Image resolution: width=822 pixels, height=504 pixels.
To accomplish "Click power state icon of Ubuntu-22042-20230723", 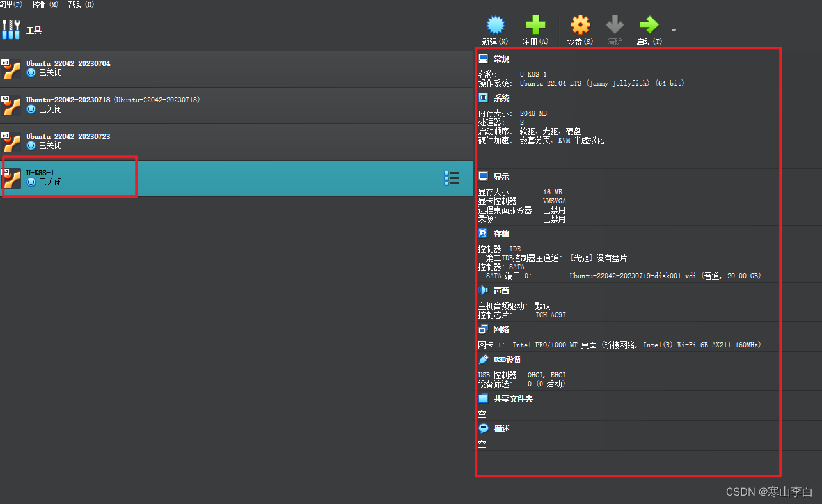I will click(x=31, y=146).
